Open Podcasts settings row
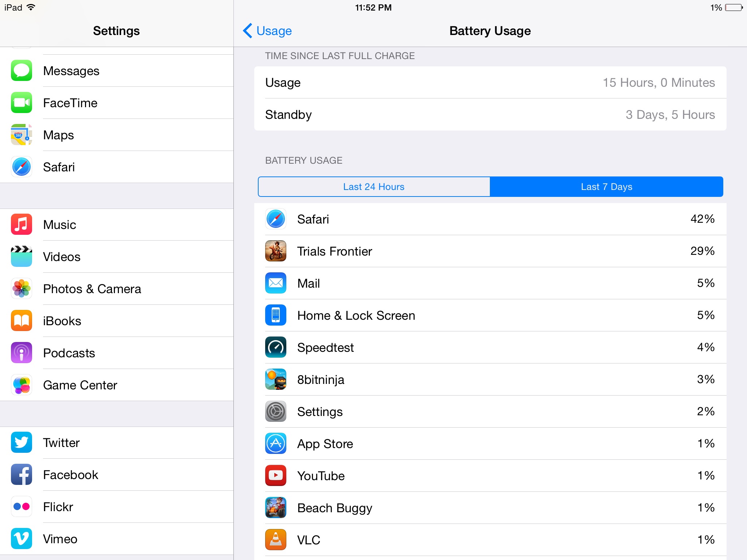Screen dimensions: 747x560 (117, 353)
